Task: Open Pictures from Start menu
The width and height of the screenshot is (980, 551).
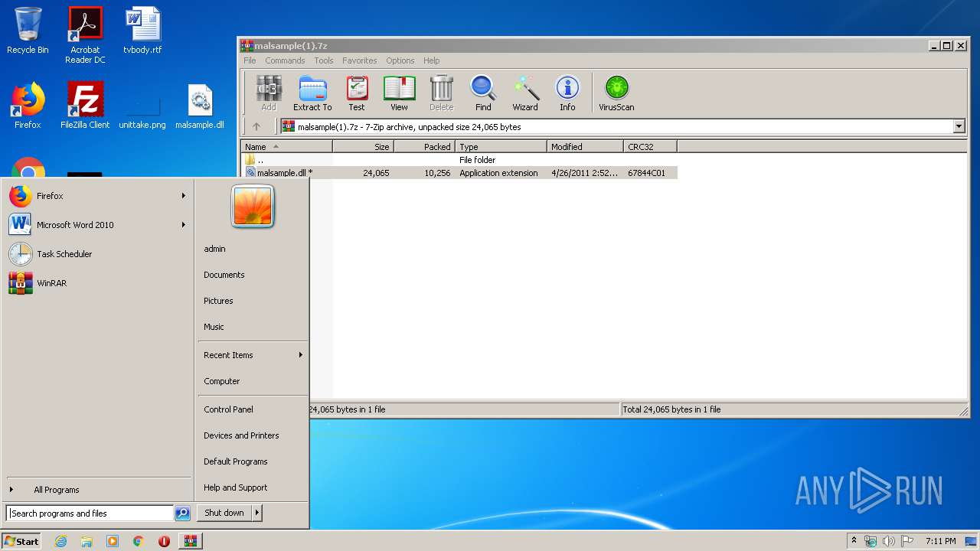Action: click(x=218, y=301)
